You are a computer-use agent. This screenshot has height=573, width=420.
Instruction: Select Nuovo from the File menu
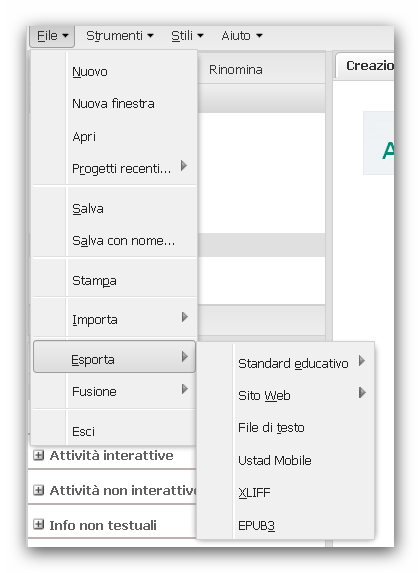pyautogui.click(x=114, y=72)
